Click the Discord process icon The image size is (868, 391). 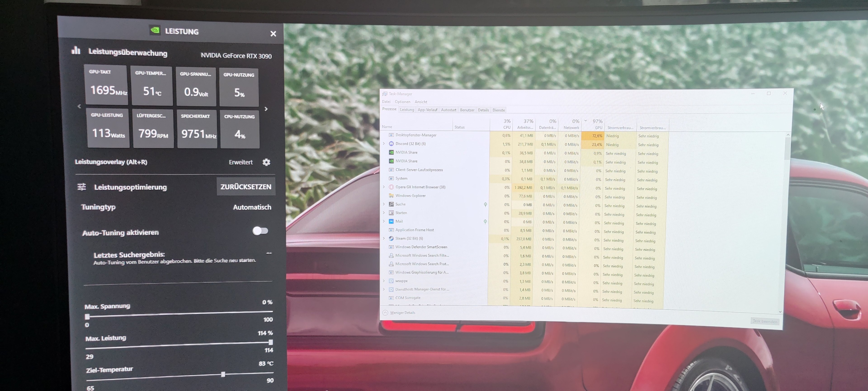click(x=391, y=144)
